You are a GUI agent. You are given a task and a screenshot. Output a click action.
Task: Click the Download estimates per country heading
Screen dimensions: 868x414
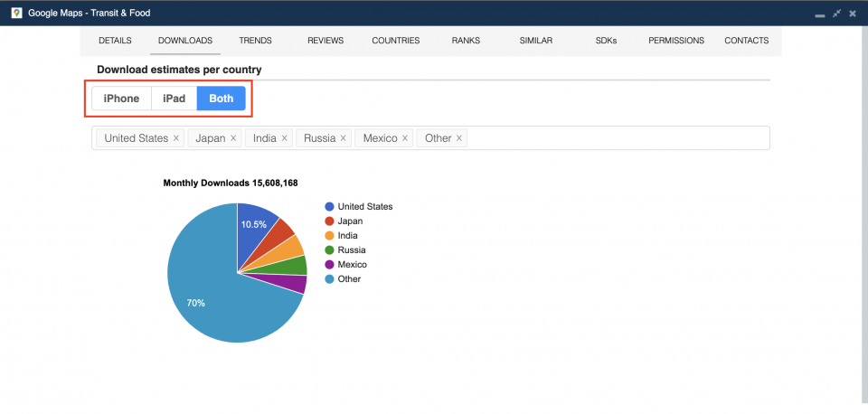coord(179,70)
